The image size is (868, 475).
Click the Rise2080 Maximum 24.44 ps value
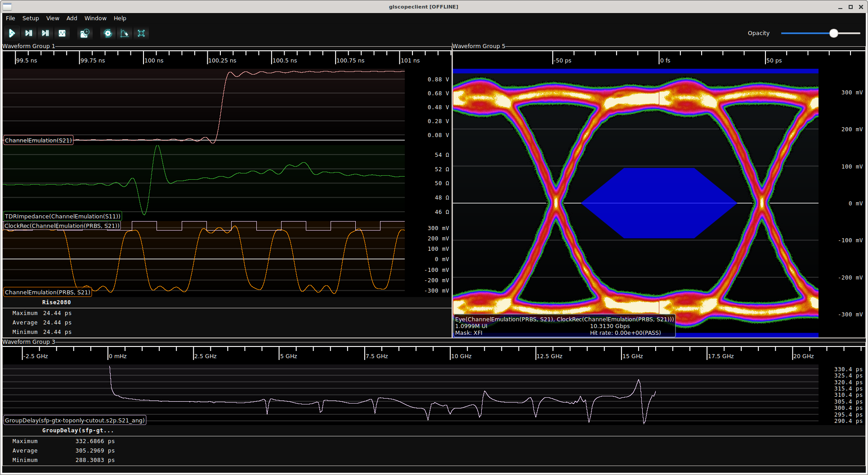[57, 313]
